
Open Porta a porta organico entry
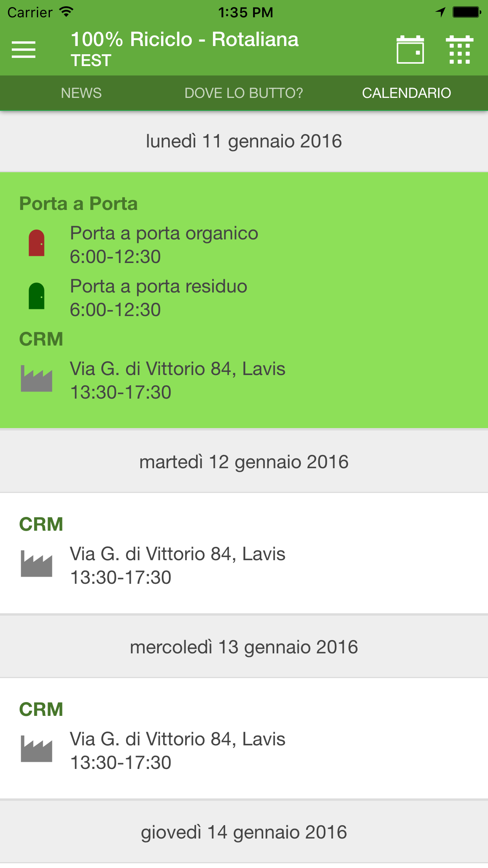[244, 245]
